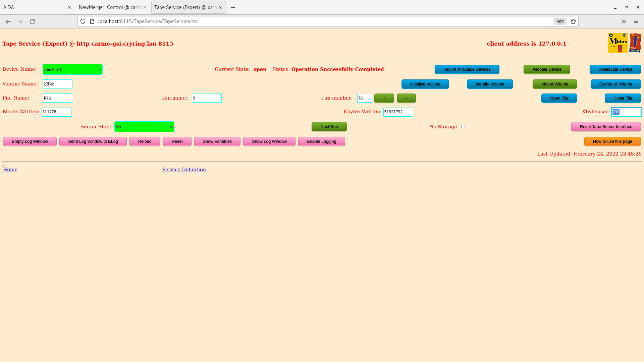Click the TCL powered logo icon
Screen dimensions: 644x362
(635, 43)
